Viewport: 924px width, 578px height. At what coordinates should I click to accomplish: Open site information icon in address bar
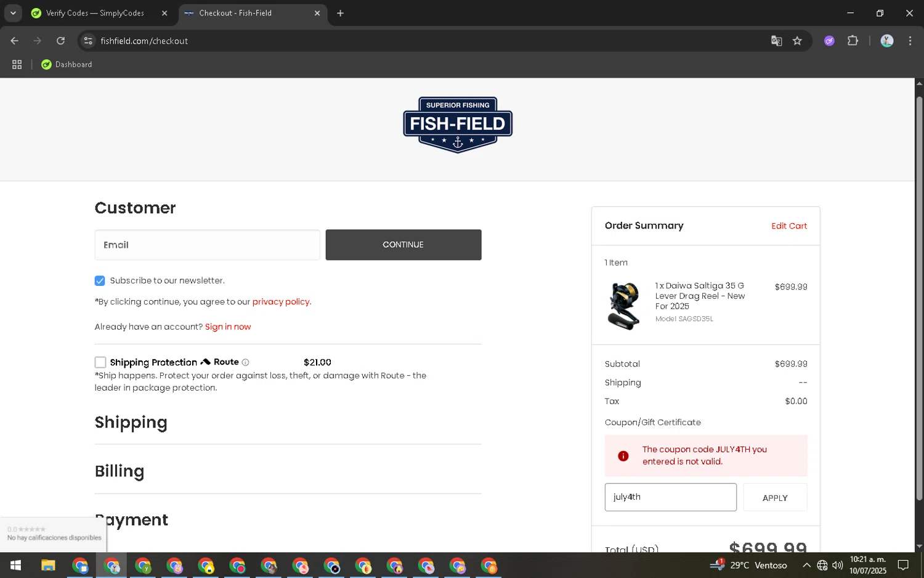click(88, 41)
